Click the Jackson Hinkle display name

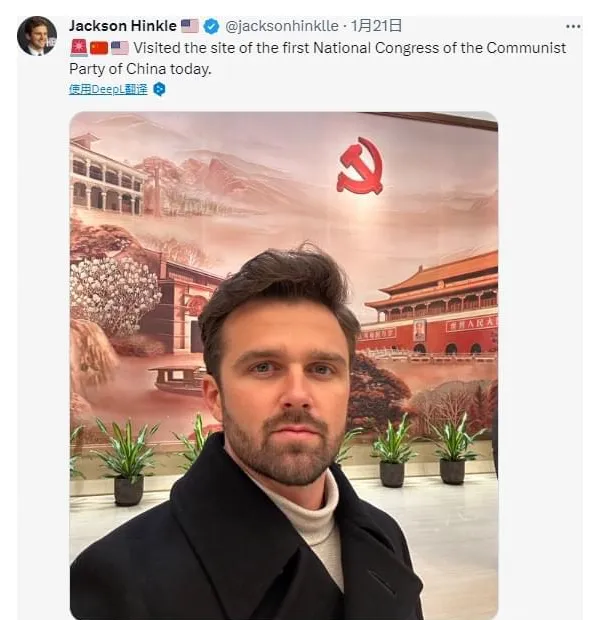pos(123,26)
